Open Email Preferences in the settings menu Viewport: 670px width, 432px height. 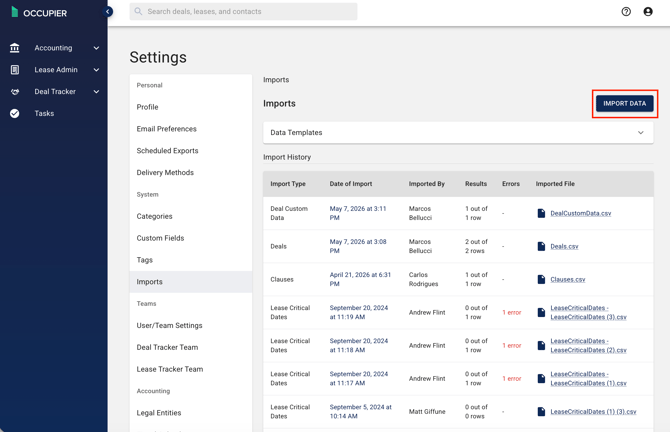(x=167, y=129)
